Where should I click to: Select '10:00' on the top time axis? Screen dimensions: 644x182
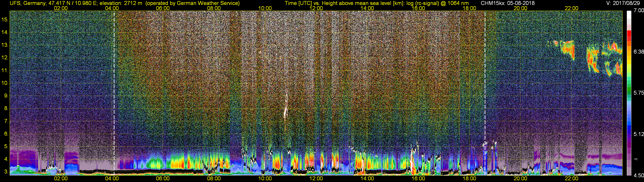point(265,8)
